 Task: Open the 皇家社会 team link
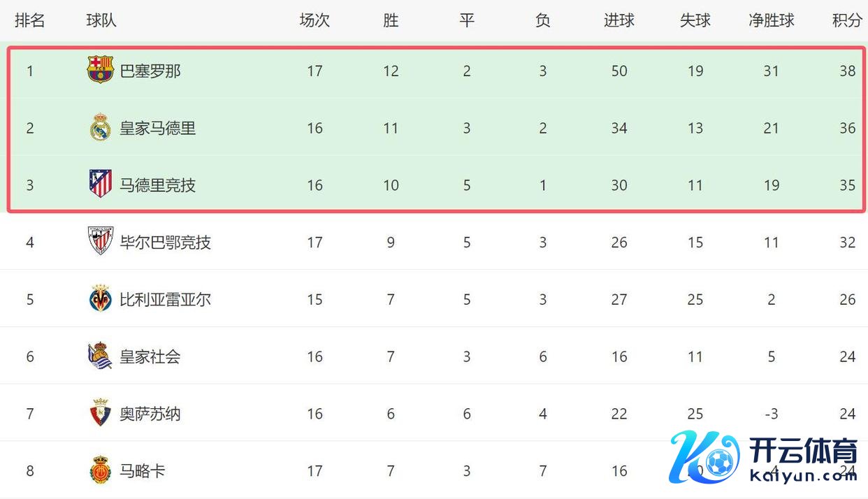coord(150,356)
